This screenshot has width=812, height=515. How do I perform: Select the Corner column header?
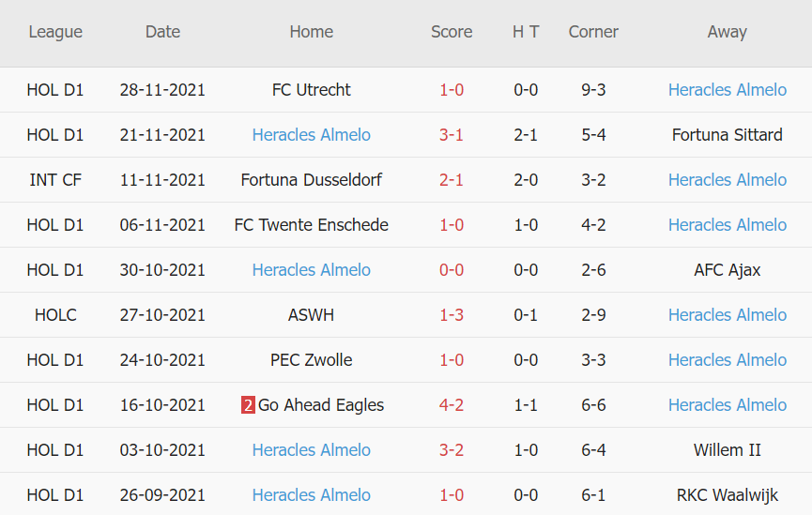(593, 32)
